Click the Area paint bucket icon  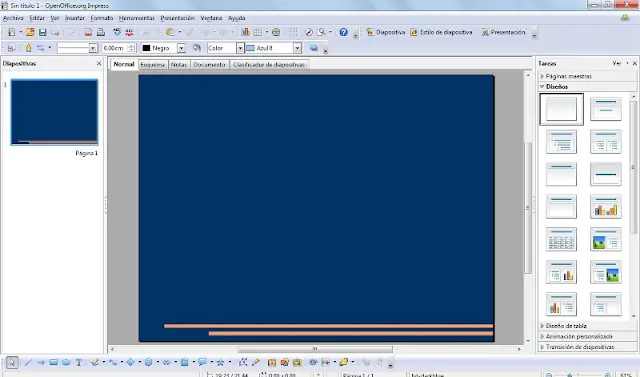pyautogui.click(x=197, y=48)
